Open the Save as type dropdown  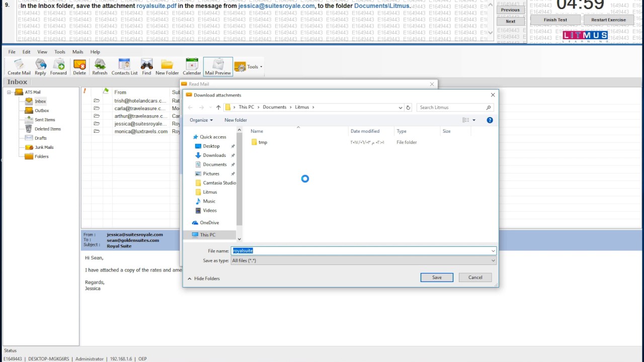[x=364, y=261]
